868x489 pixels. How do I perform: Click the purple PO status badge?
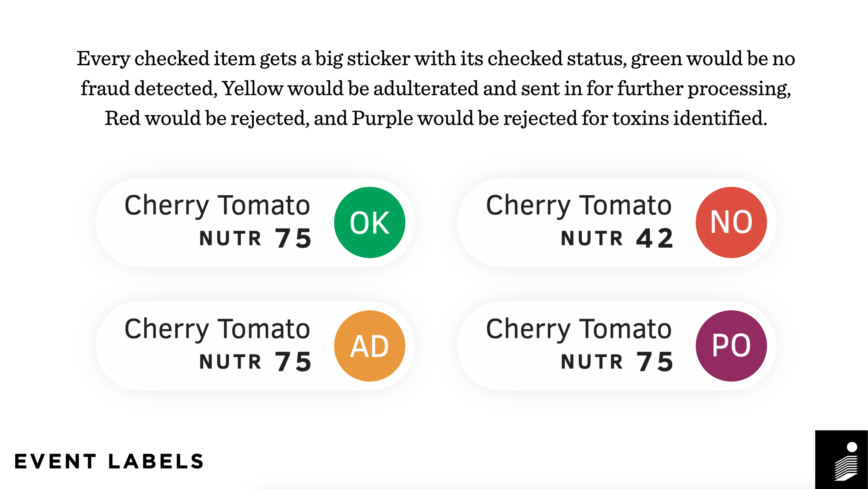coord(731,346)
